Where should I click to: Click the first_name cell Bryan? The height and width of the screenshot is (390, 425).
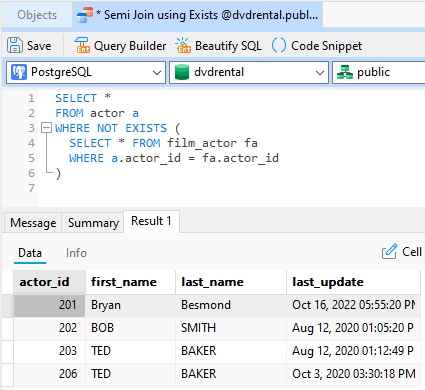(130, 305)
